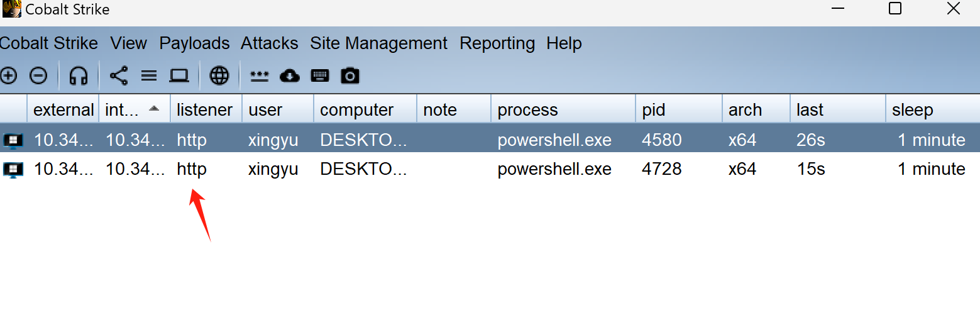Open the Reporting menu
This screenshot has height=310, width=980.
[497, 43]
